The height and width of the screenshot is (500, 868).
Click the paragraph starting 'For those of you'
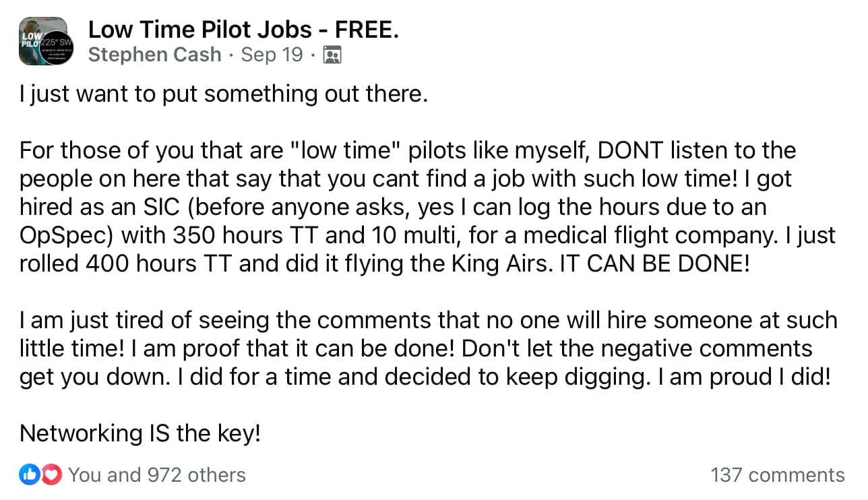(427, 207)
